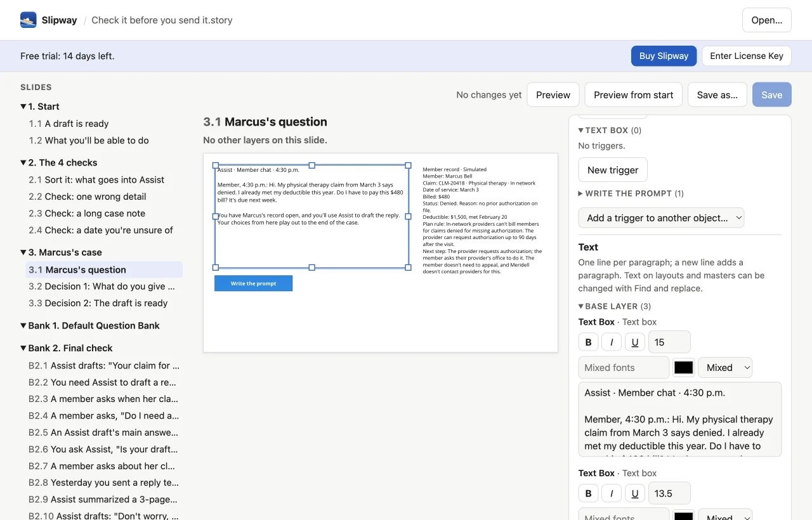
Task: Click the Open... button
Action: (766, 20)
